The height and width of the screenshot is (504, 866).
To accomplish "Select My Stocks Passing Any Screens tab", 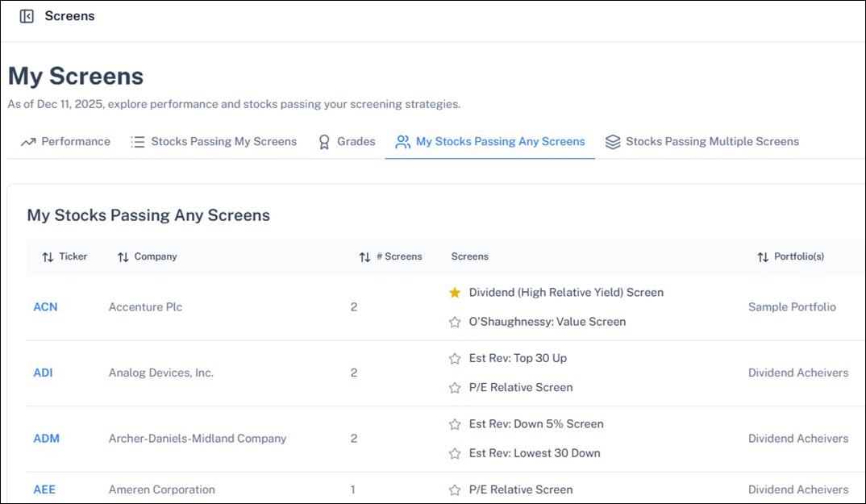I will pos(490,142).
